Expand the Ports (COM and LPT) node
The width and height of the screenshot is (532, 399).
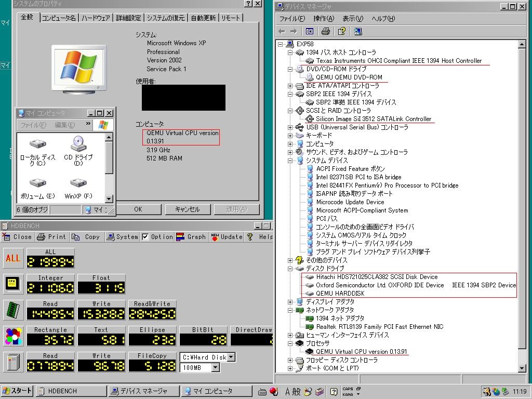coord(290,368)
